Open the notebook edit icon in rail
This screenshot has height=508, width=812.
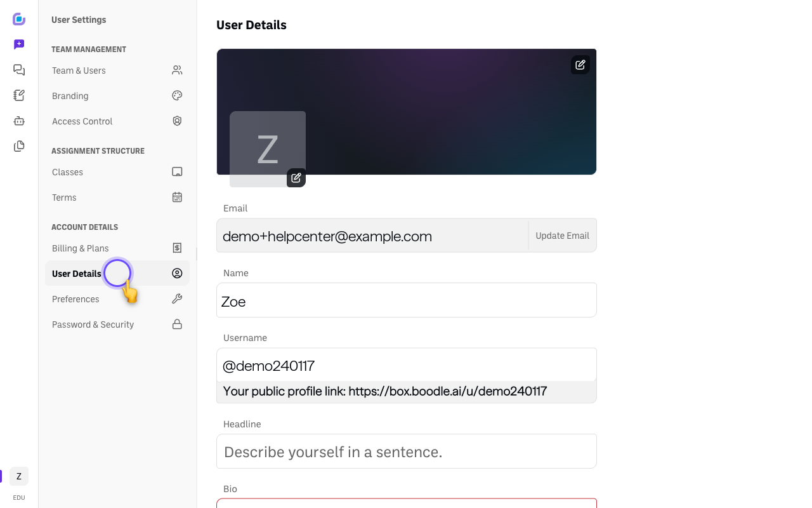tap(19, 95)
